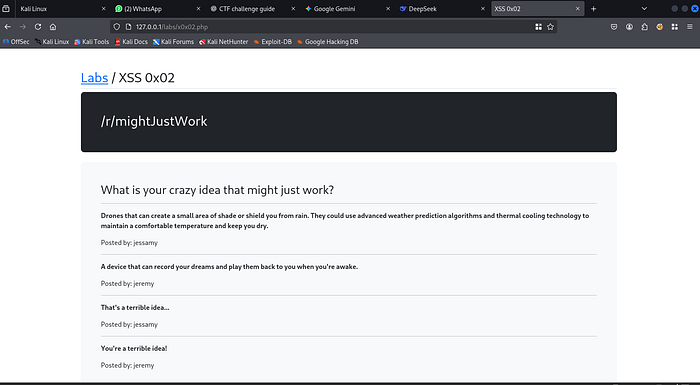Image resolution: width=700 pixels, height=385 pixels.
Task: Close the DeepSeek tab
Action: 483,8
